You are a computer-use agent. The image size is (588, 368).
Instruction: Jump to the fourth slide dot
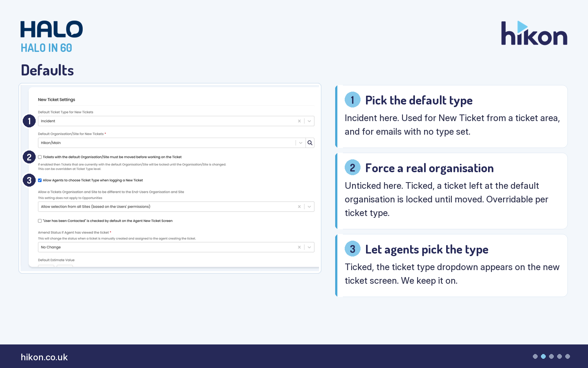pyautogui.click(x=559, y=356)
